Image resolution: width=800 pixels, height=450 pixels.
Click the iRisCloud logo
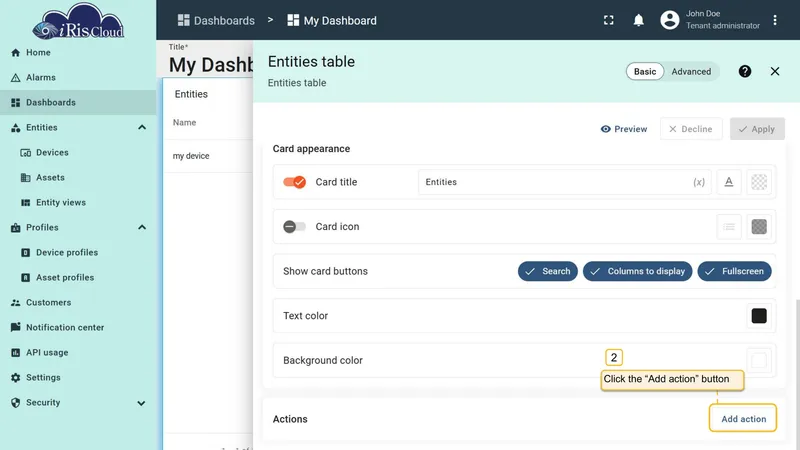click(x=78, y=21)
